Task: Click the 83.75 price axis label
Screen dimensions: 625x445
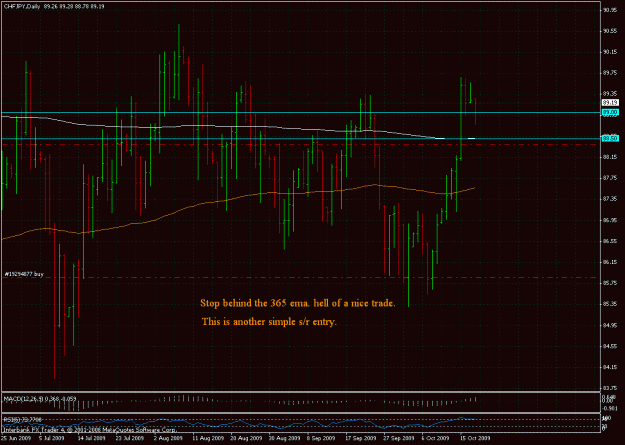Action: (x=610, y=388)
